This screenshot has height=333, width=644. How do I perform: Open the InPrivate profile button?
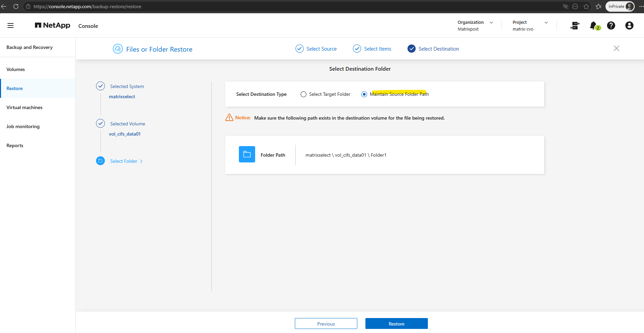(620, 6)
